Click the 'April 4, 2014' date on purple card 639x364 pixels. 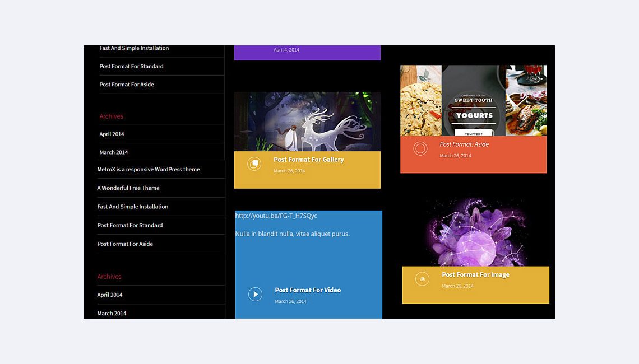(286, 50)
